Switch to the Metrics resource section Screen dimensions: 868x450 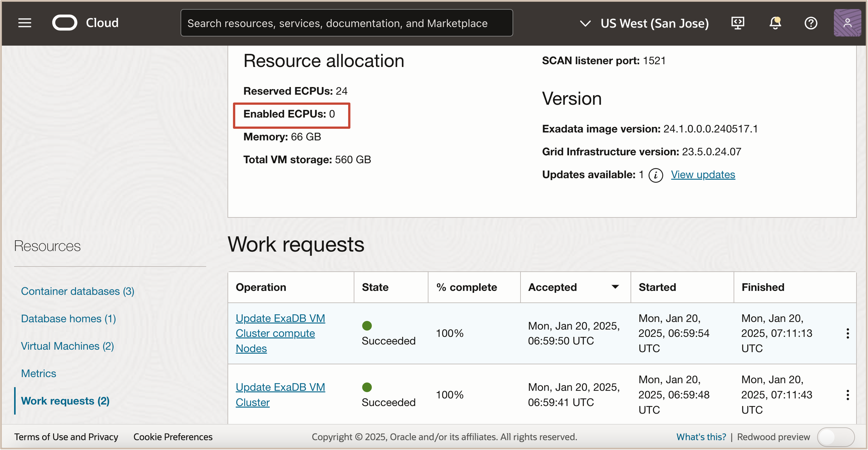[38, 373]
